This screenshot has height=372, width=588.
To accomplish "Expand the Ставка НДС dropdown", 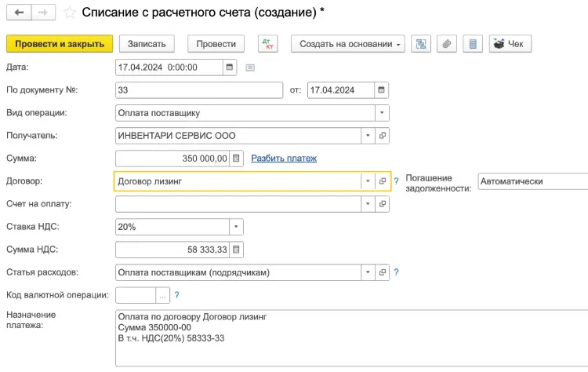I will [x=236, y=227].
